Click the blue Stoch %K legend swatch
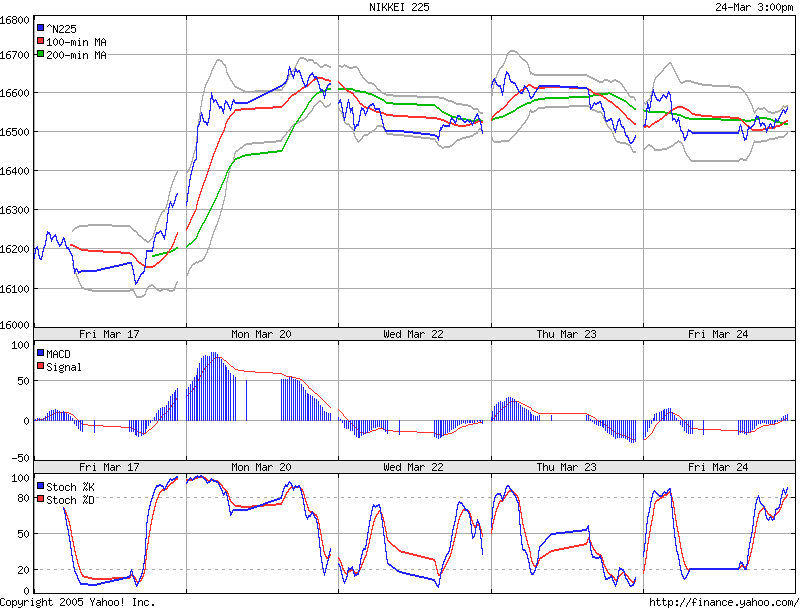 click(x=40, y=486)
